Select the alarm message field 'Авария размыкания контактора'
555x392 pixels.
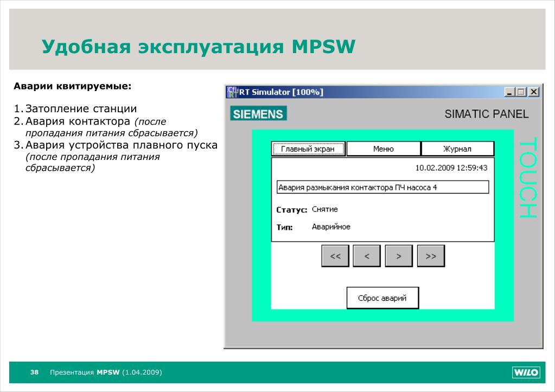pyautogui.click(x=382, y=187)
